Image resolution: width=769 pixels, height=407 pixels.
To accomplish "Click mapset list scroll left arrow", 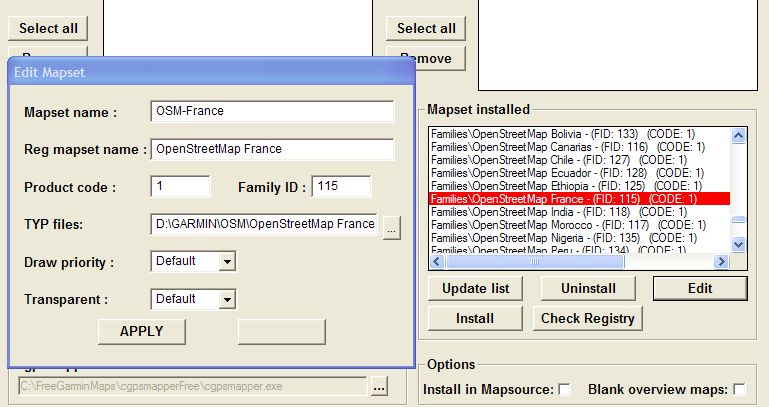I will point(437,262).
